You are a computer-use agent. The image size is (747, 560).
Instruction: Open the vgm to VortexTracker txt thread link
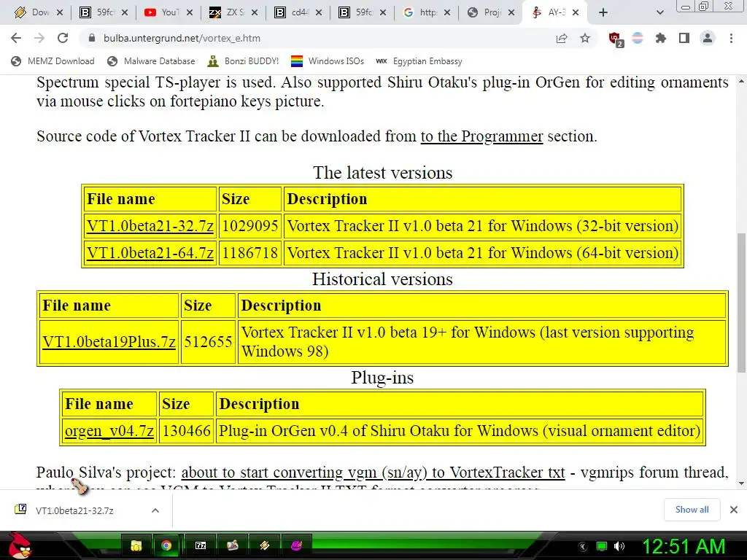click(373, 472)
